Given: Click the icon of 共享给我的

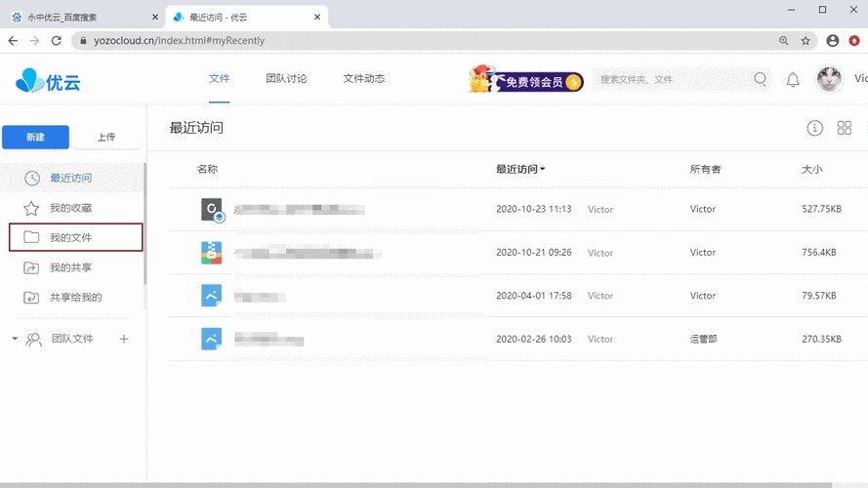Looking at the screenshot, I should pyautogui.click(x=31, y=298).
